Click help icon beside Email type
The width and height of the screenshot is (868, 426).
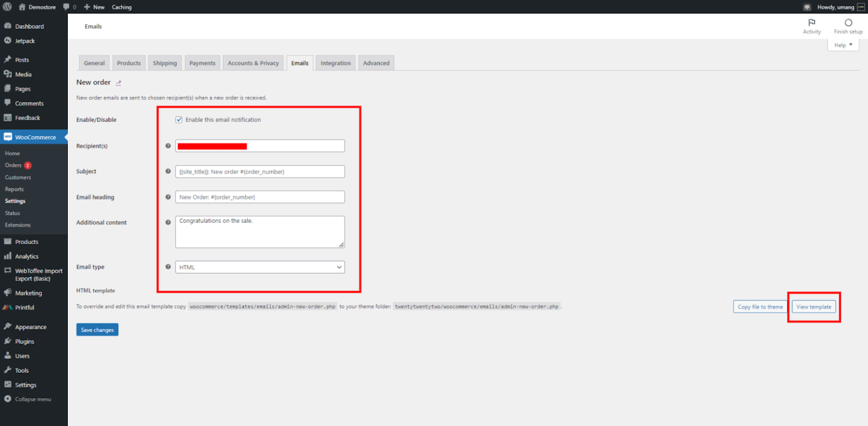tap(168, 267)
